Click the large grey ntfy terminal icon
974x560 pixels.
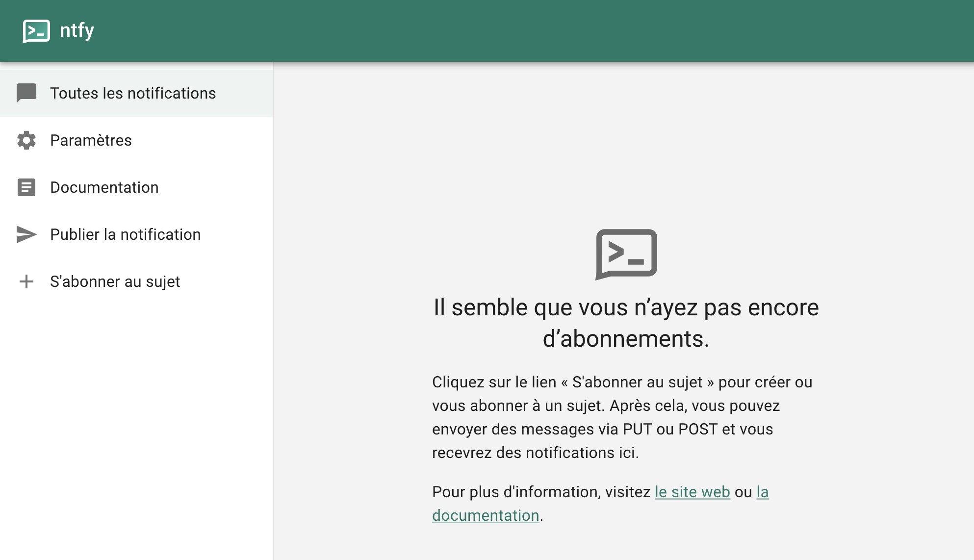626,255
